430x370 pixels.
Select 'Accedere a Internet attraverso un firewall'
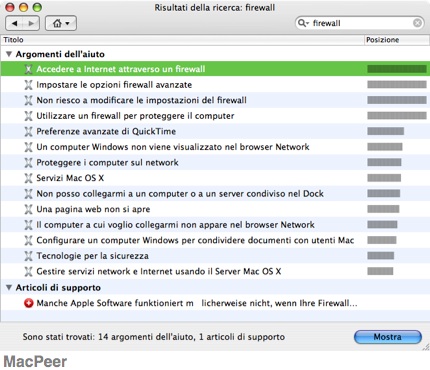tap(121, 69)
